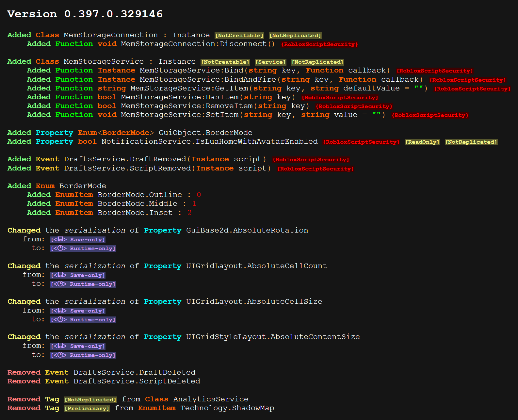The width and height of the screenshot is (518, 420).
Task: Click RobloxScriptSecurity tag on SetItem line
Action: (430, 115)
